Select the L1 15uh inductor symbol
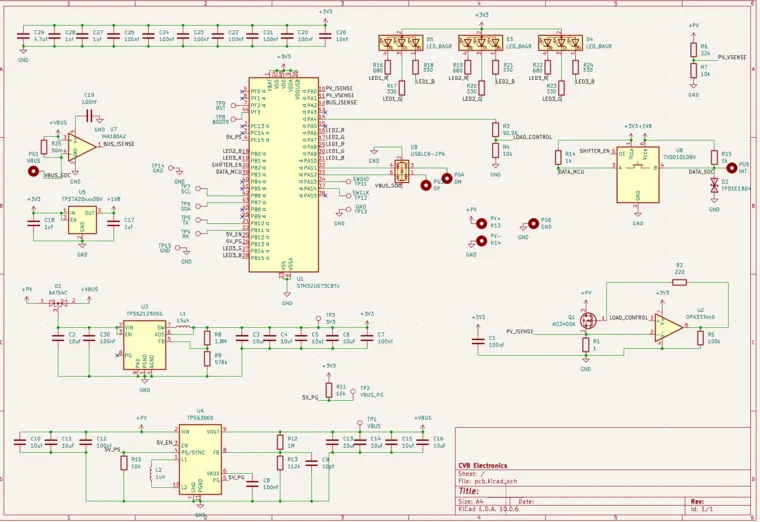760x522 pixels. pyautogui.click(x=184, y=326)
